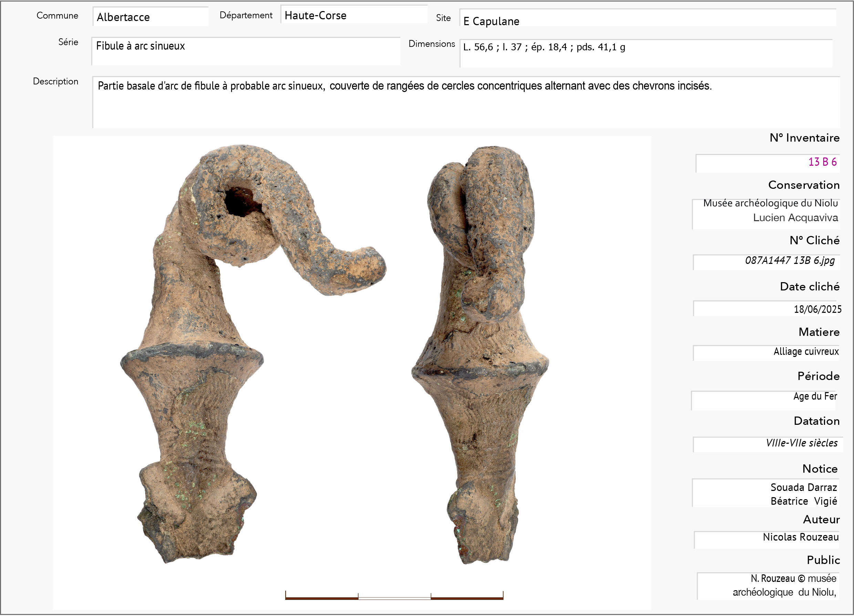Click the Série field Fibule à arc sinueux
This screenshot has width=854, height=616.
tap(246, 51)
